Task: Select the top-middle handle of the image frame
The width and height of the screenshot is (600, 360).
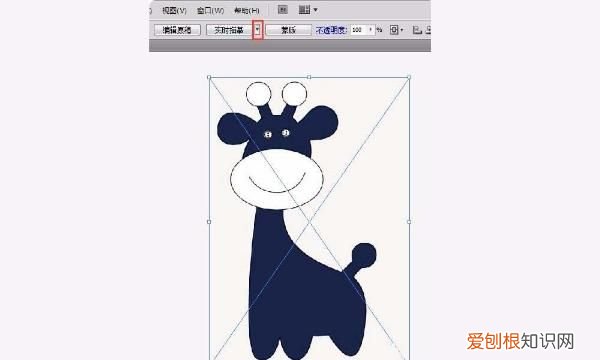Action: tap(309, 77)
